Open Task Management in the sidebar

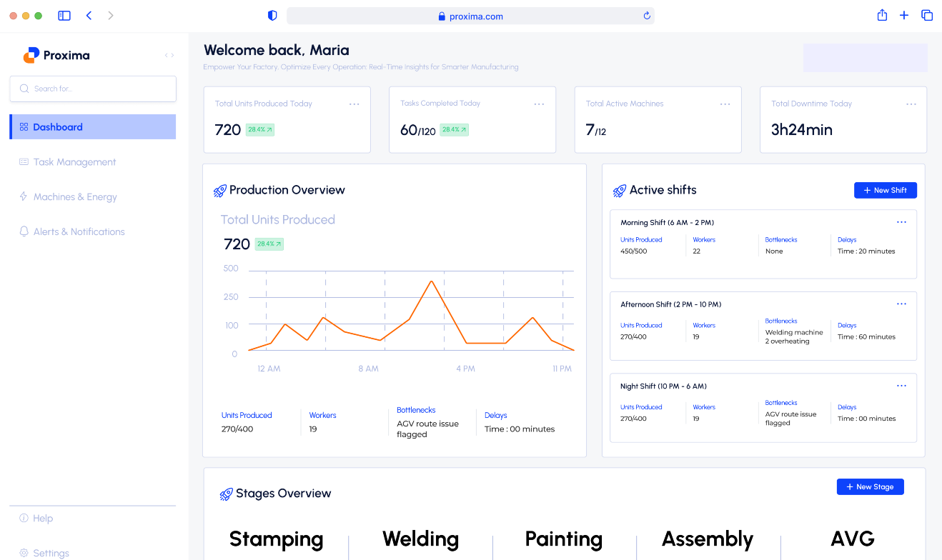pyautogui.click(x=74, y=162)
